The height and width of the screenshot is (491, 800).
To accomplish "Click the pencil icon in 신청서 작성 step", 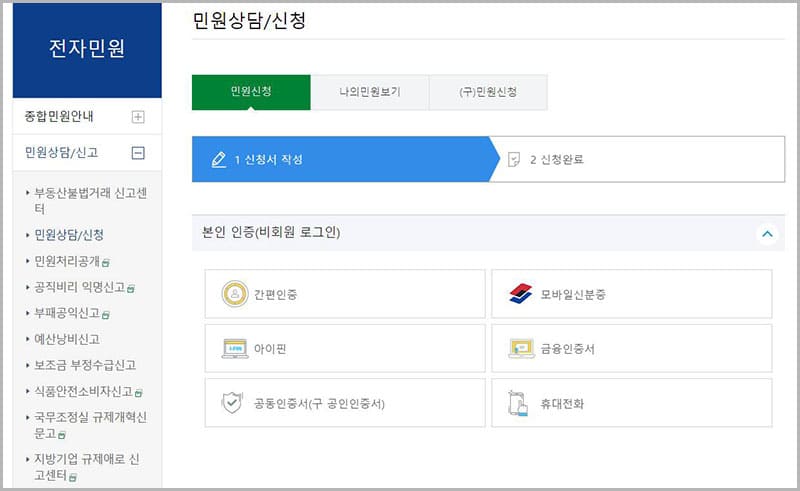I will click(x=218, y=160).
